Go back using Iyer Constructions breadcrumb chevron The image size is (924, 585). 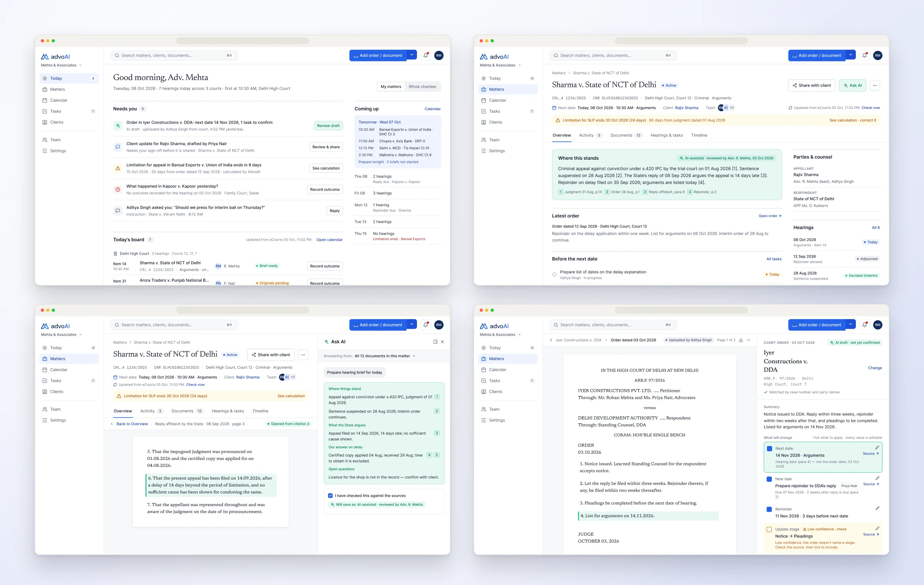[x=551, y=340]
